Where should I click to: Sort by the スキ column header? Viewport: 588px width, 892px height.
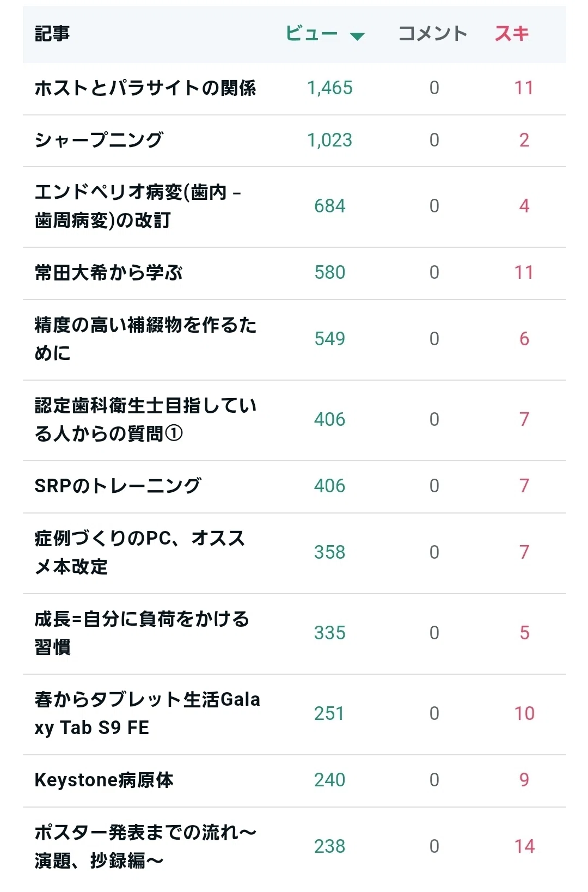click(x=512, y=34)
